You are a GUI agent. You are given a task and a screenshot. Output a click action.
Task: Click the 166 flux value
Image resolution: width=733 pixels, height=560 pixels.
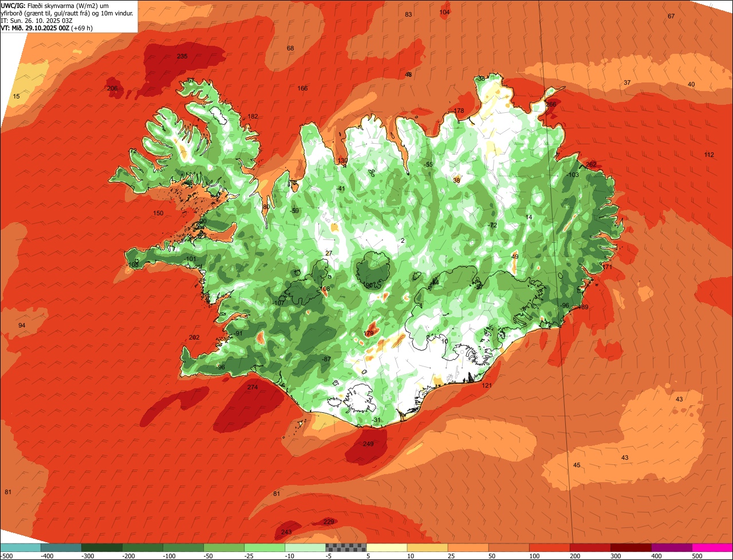pos(302,88)
